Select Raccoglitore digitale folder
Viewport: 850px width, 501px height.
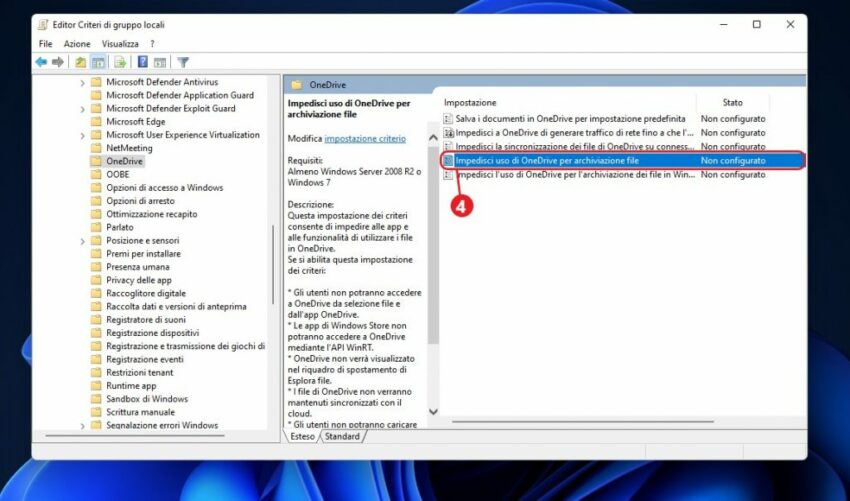[146, 293]
